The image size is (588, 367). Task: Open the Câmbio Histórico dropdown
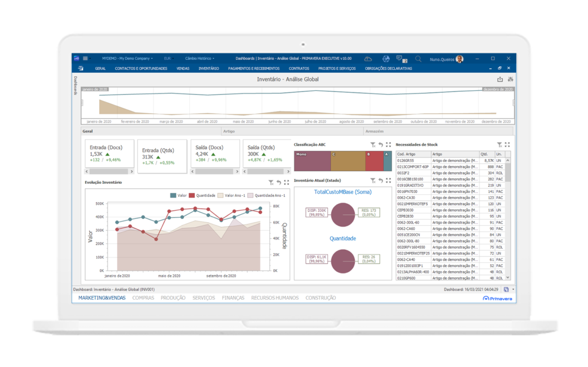point(199,59)
